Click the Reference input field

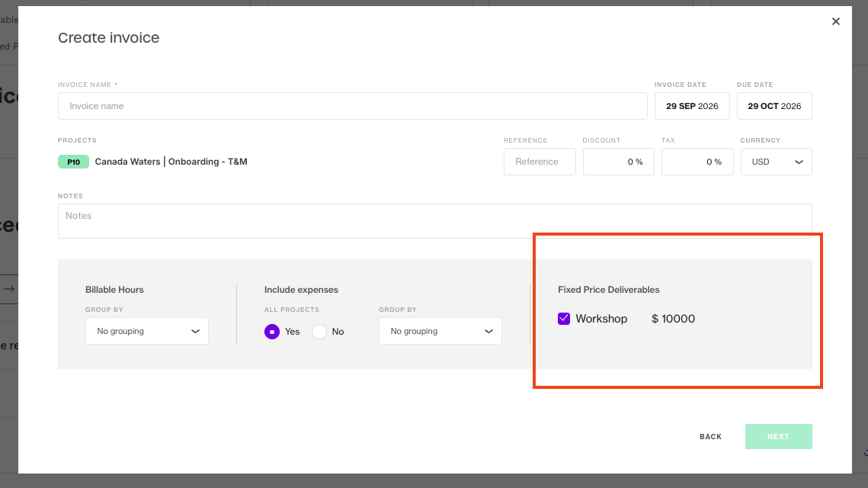[x=540, y=162]
